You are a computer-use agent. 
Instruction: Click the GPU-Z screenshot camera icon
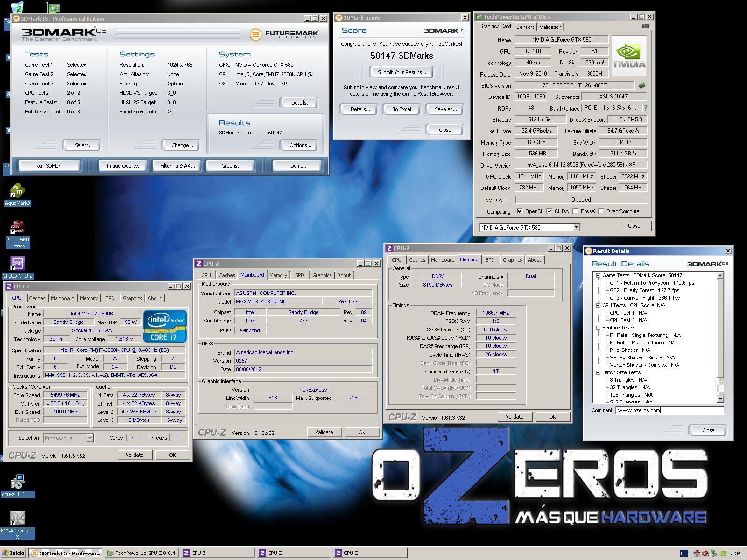(645, 26)
